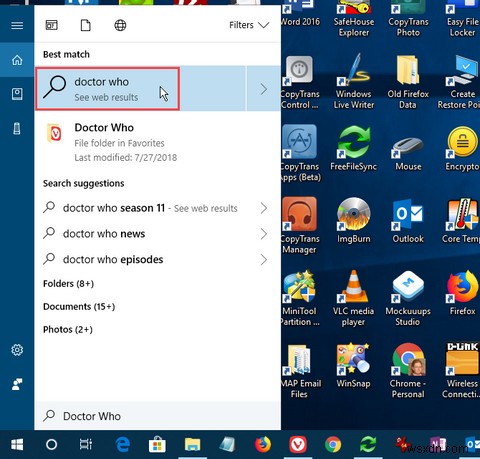Open Microsoft Store from taskbar
Viewport: 480px width, 459px height.
[157, 444]
